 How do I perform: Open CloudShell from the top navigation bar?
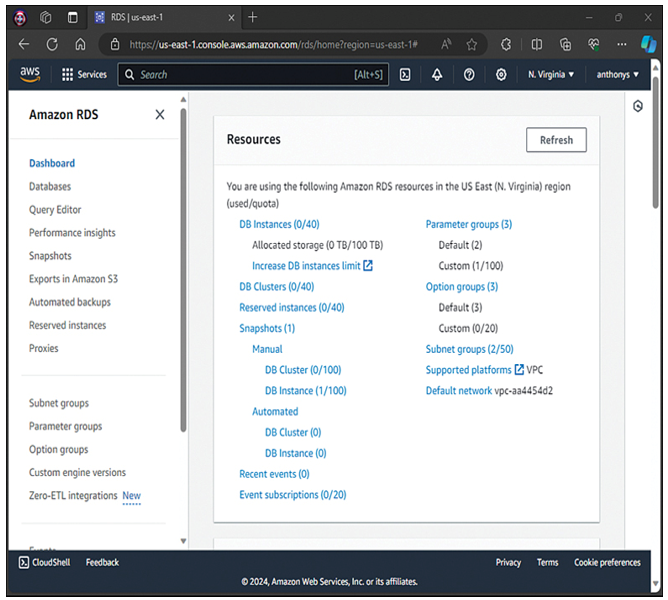pyautogui.click(x=405, y=75)
